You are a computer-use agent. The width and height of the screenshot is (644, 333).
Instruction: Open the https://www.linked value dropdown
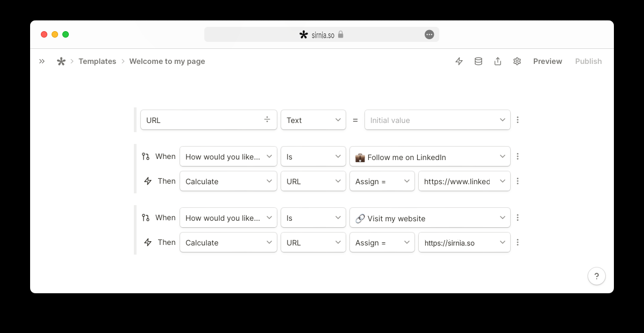point(464,181)
